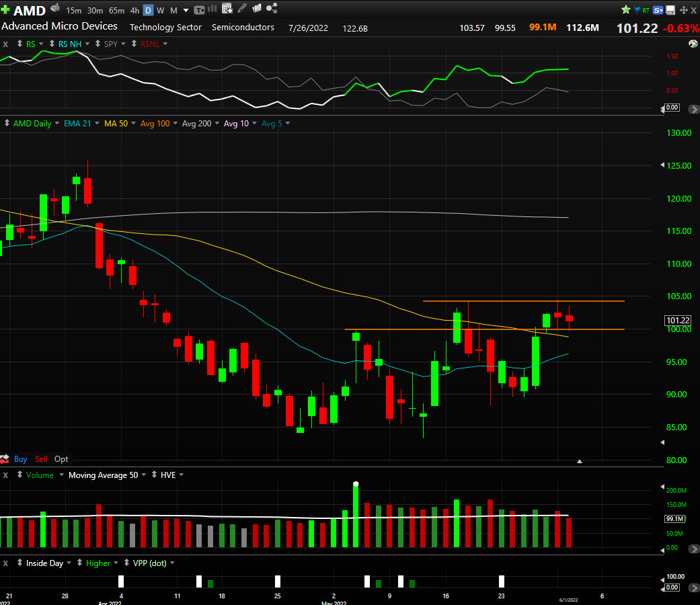Screen dimensions: 700x605
Task: Switch to the 4h timeframe
Action: tap(134, 10)
